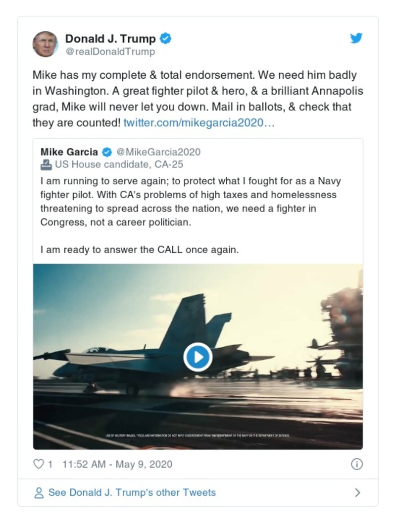Click Mike Garcia's verified badge
This screenshot has width=396, height=532.
coord(106,152)
